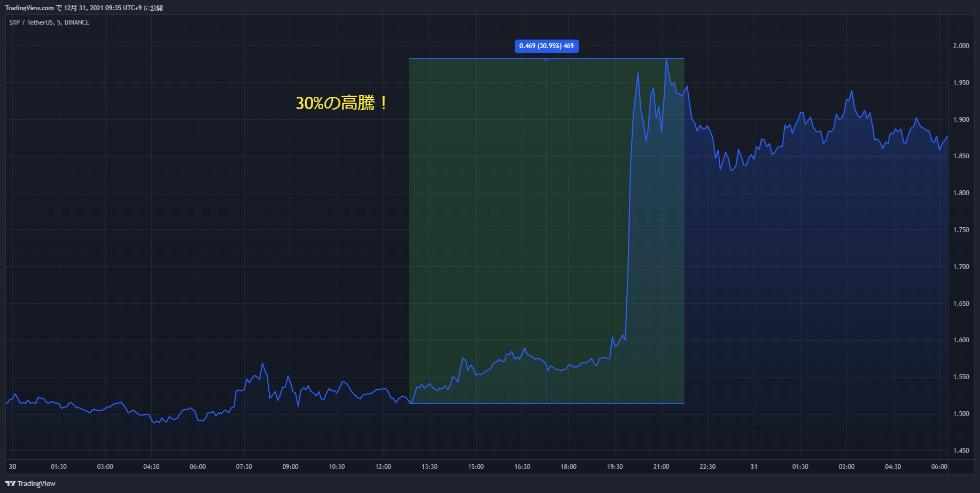Click the yellow annotation text 30%の高騰！

[x=343, y=103]
